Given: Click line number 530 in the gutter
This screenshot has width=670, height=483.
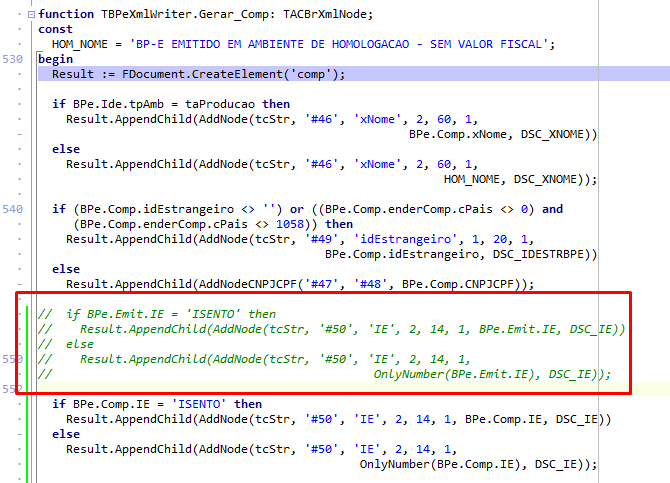Looking at the screenshot, I should point(12,59).
